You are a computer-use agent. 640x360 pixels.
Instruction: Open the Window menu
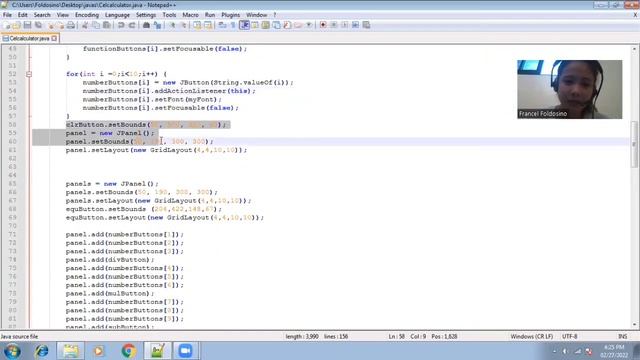(x=256, y=15)
